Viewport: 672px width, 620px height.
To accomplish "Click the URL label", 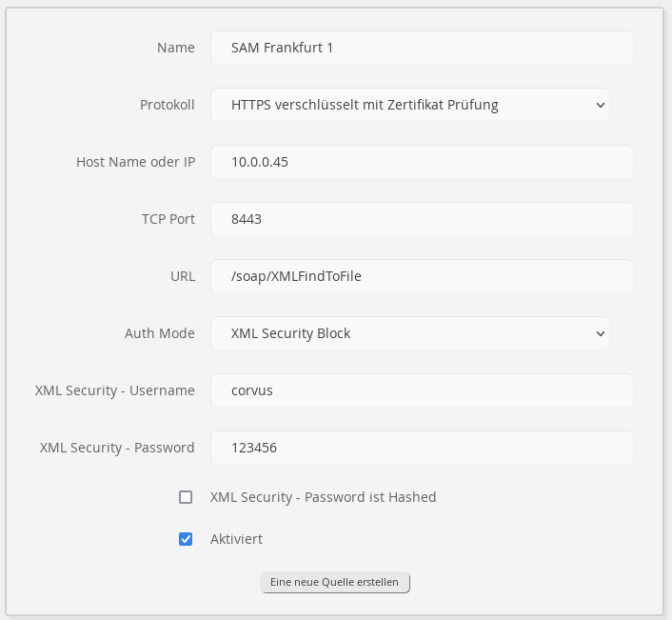I will coord(181,276).
